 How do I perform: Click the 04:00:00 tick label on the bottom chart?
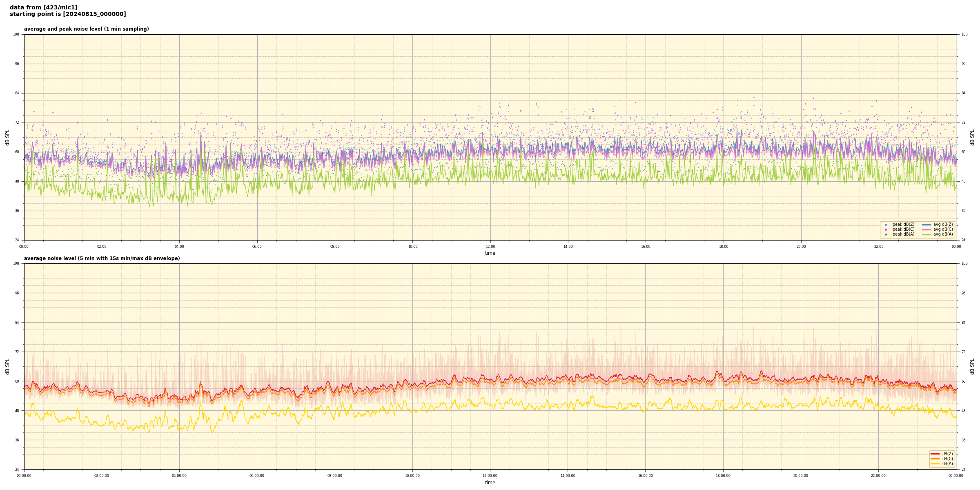click(x=179, y=476)
